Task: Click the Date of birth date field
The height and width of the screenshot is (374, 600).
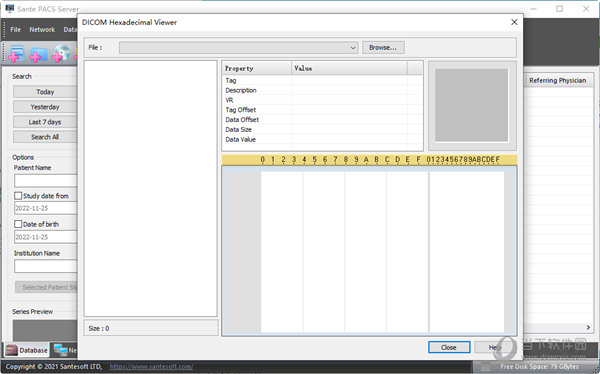Action: click(46, 237)
